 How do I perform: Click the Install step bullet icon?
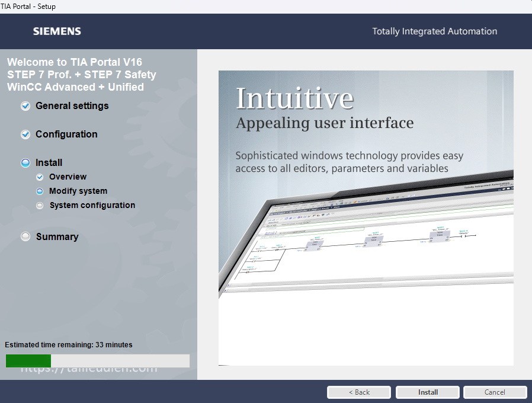click(x=25, y=163)
